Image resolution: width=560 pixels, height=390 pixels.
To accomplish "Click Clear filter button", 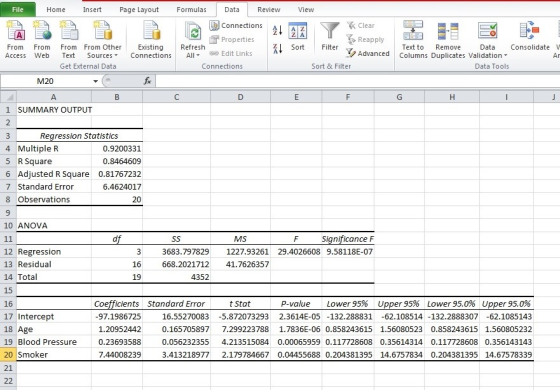I will (361, 25).
